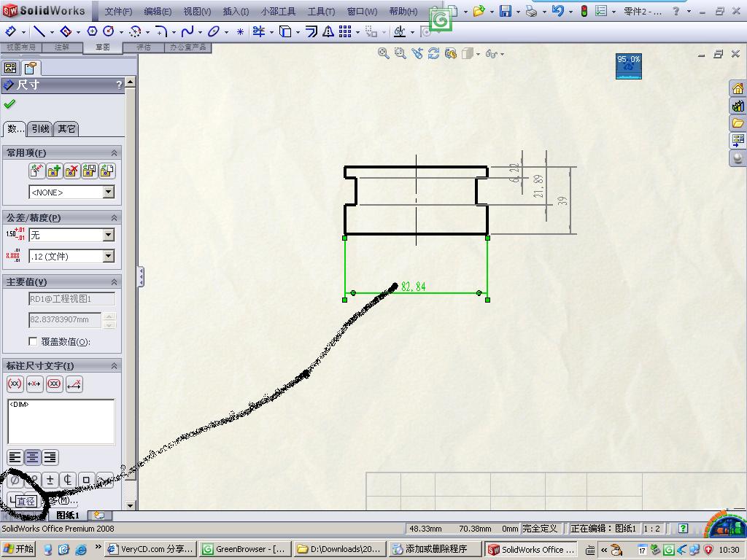Collapse the 主要值(V) section
This screenshot has width=747, height=560.
pyautogui.click(x=114, y=282)
